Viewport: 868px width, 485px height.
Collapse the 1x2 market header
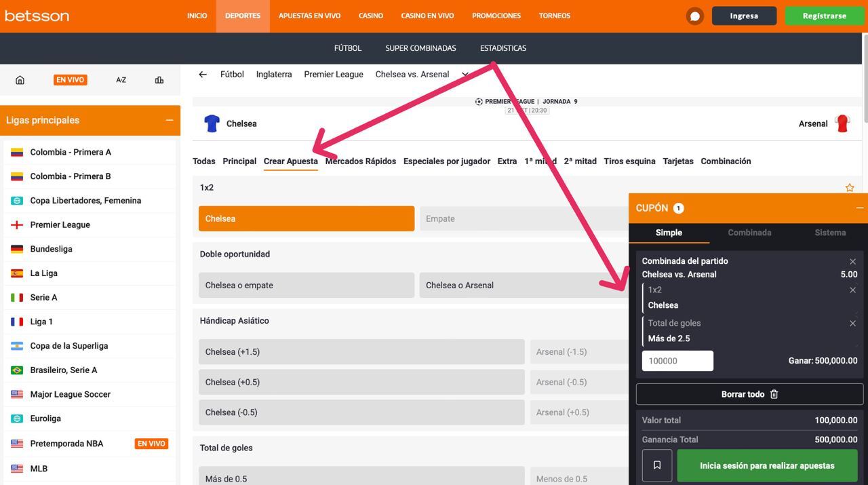tap(207, 187)
